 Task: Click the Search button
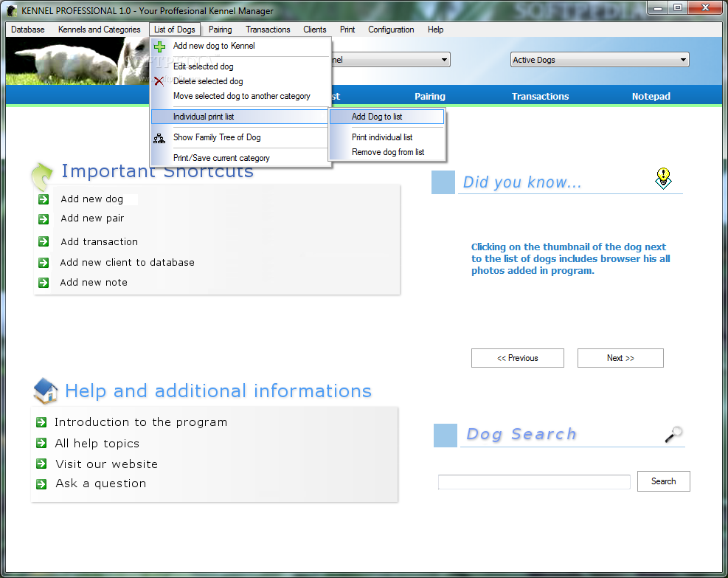point(664,481)
